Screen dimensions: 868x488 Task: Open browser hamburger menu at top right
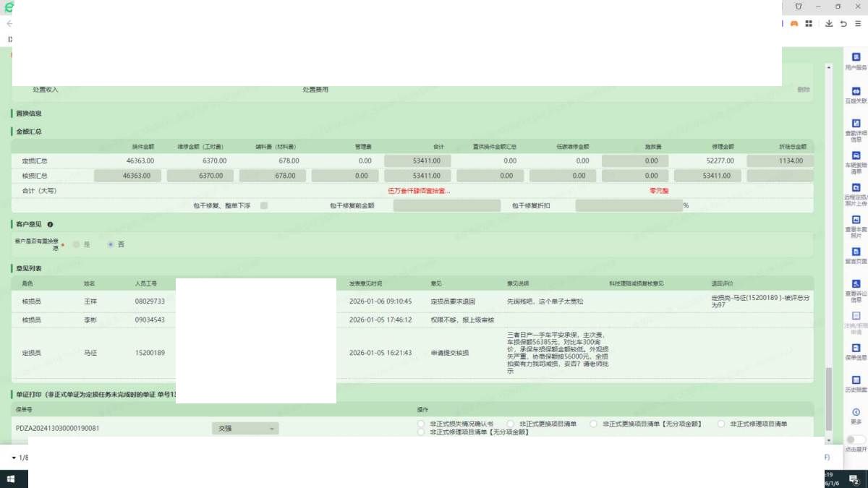858,24
